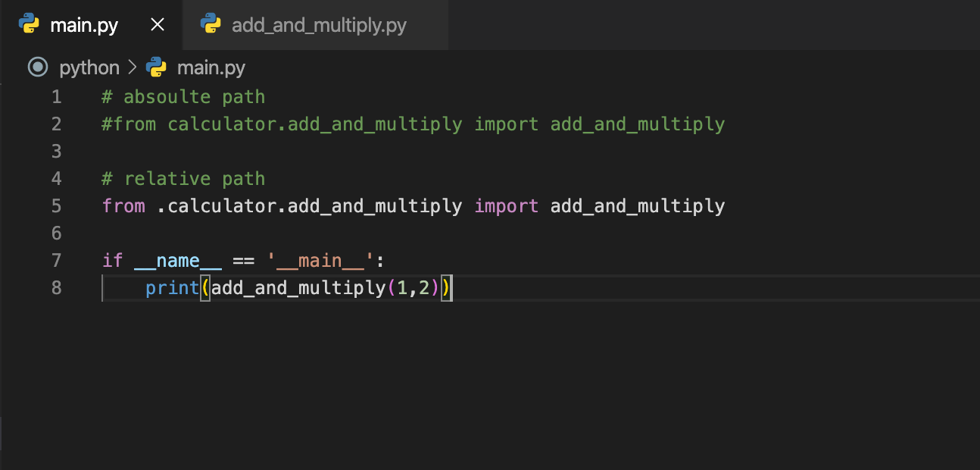
Task: Open the main.py breadcrumb dropdown
Action: click(211, 67)
